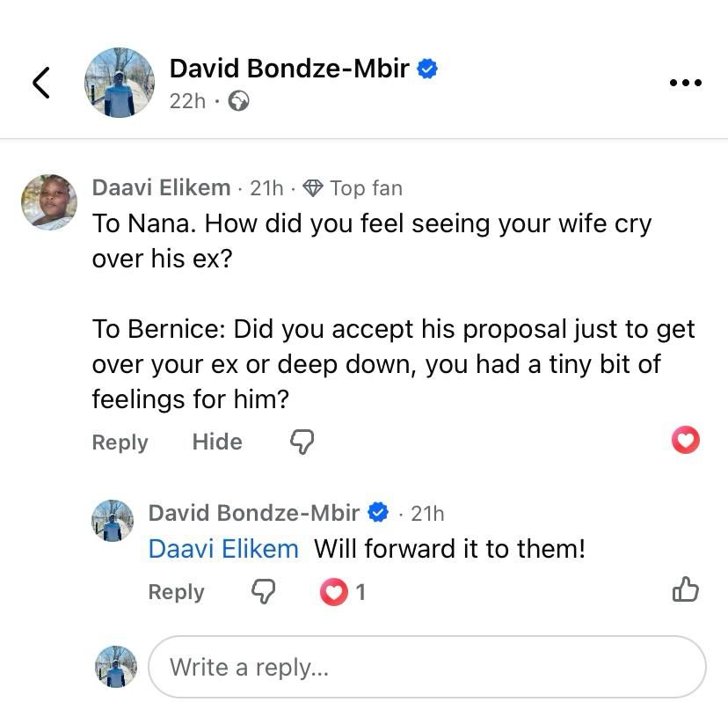728x702 pixels.
Task: Click Reply under Daavi Elikem's comment
Action: pos(120,442)
